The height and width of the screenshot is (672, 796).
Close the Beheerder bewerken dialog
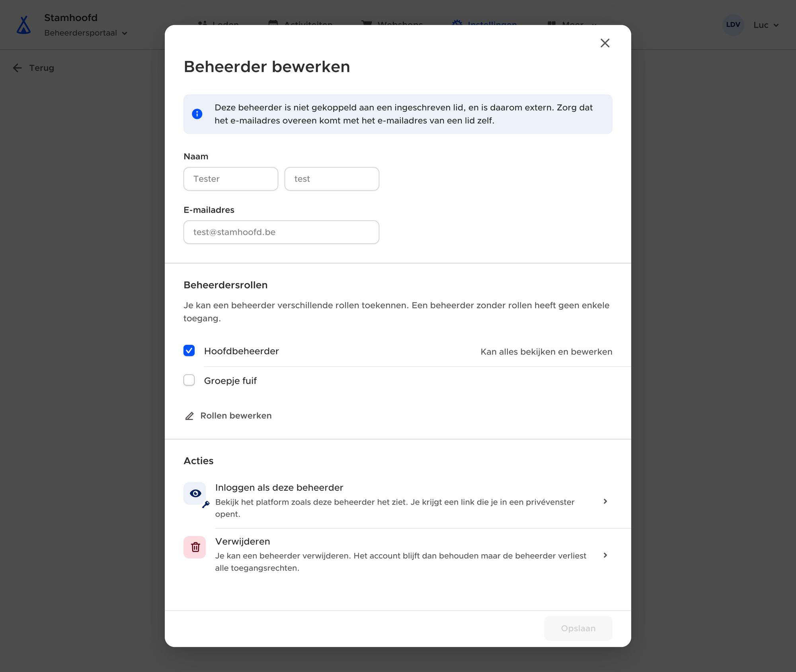pos(605,43)
